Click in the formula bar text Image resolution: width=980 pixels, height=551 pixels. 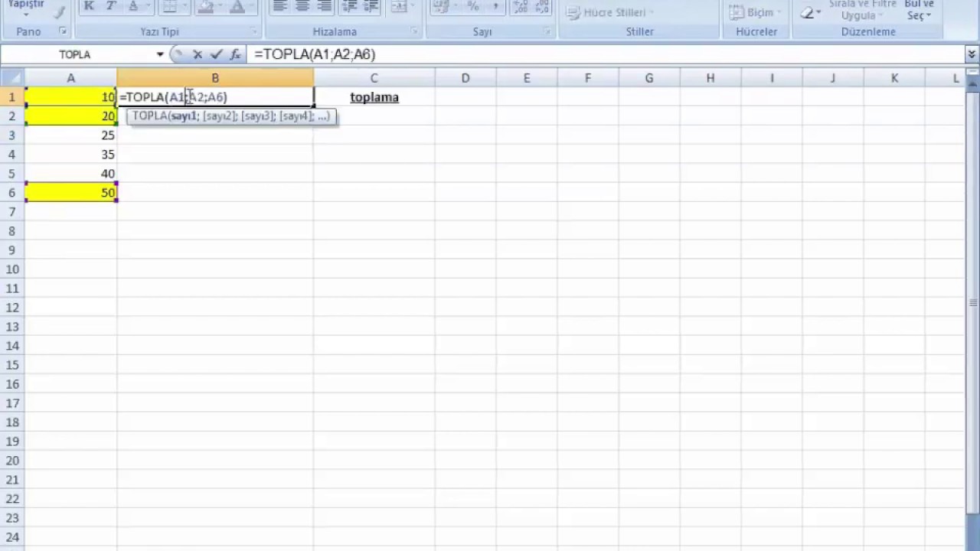click(x=315, y=54)
